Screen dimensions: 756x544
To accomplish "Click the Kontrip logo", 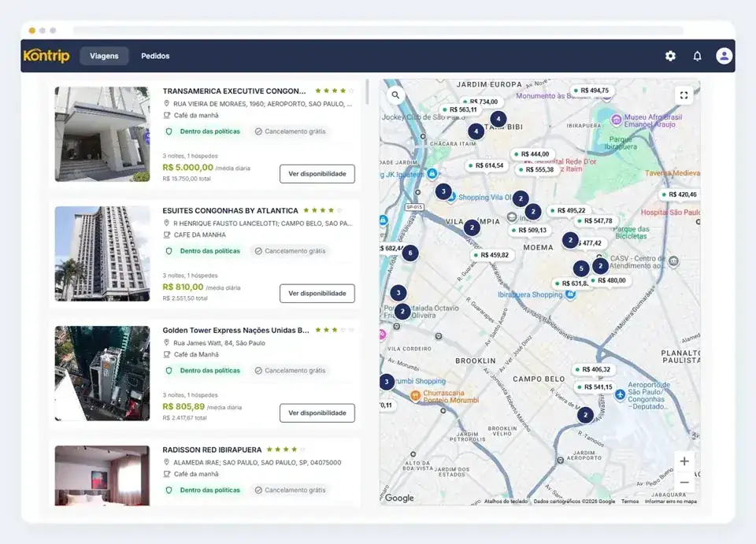I will pos(46,56).
